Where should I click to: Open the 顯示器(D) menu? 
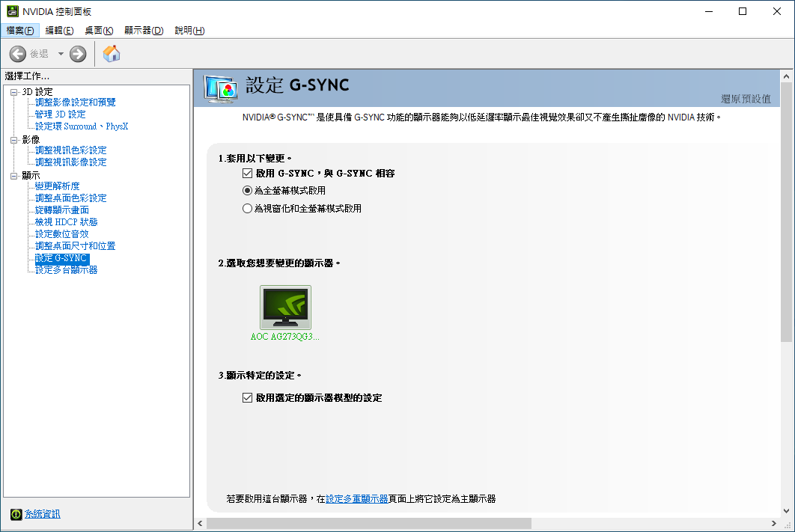pos(144,31)
